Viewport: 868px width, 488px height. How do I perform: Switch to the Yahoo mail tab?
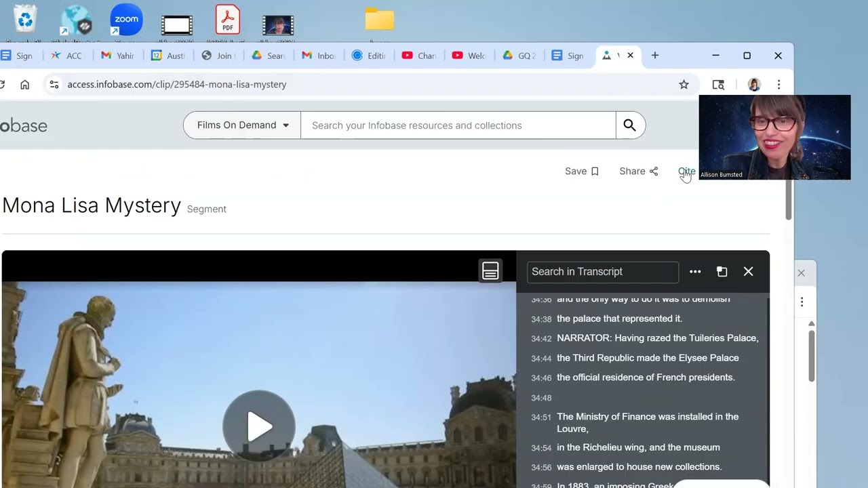click(x=118, y=56)
